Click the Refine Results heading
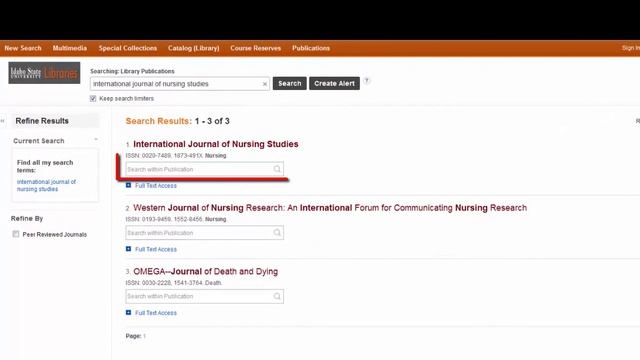Screen dimensions: 640x360 point(42,121)
